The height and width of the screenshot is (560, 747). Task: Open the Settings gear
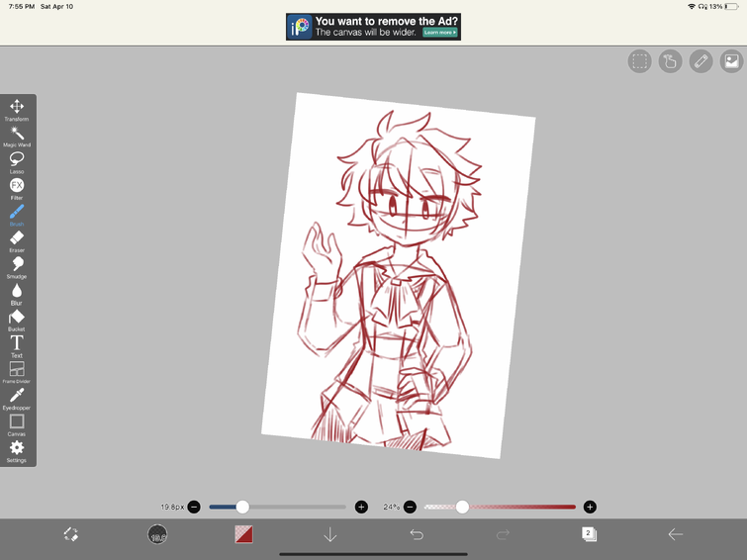tap(17, 451)
